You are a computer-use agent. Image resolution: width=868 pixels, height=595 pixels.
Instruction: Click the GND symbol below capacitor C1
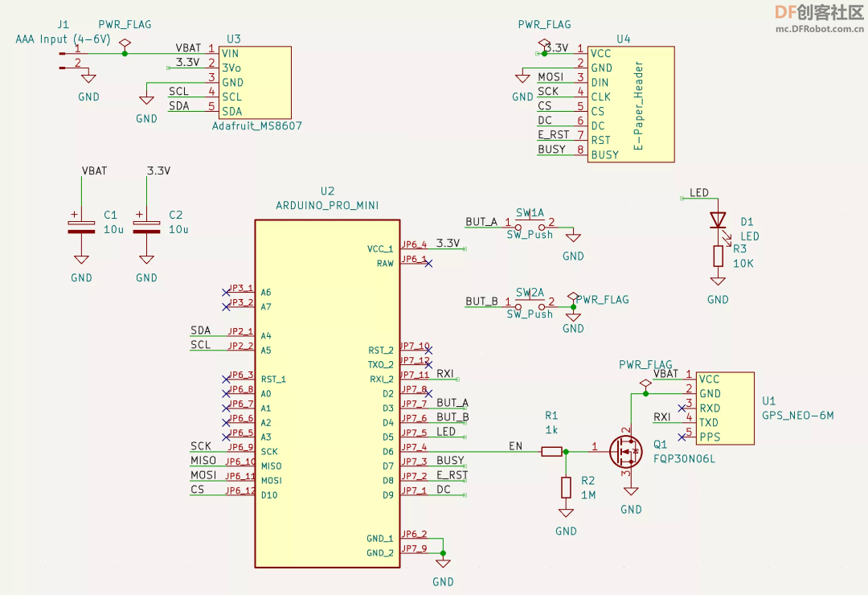[x=81, y=259]
